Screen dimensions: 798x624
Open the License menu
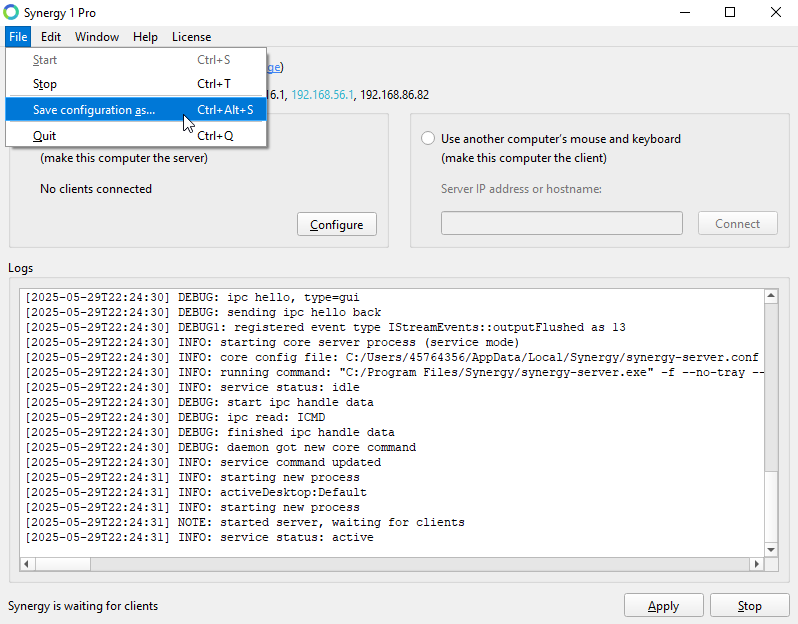tap(191, 37)
